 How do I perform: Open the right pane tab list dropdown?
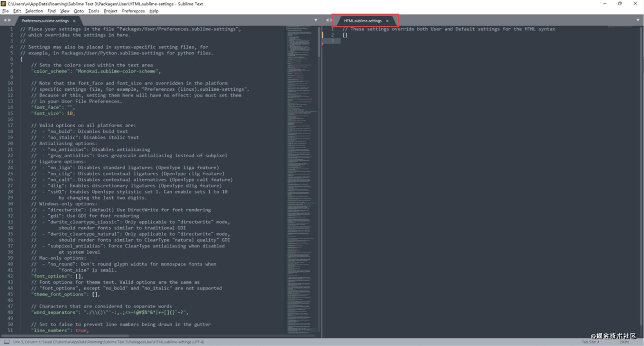tap(638, 20)
